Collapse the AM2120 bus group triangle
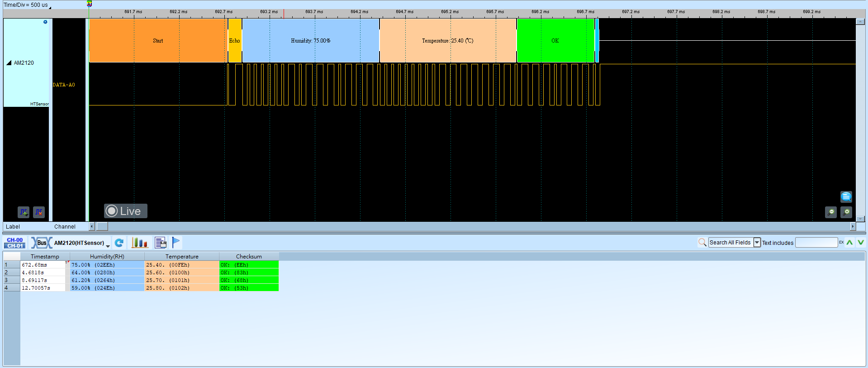This screenshot has height=368, width=868. pos(9,63)
